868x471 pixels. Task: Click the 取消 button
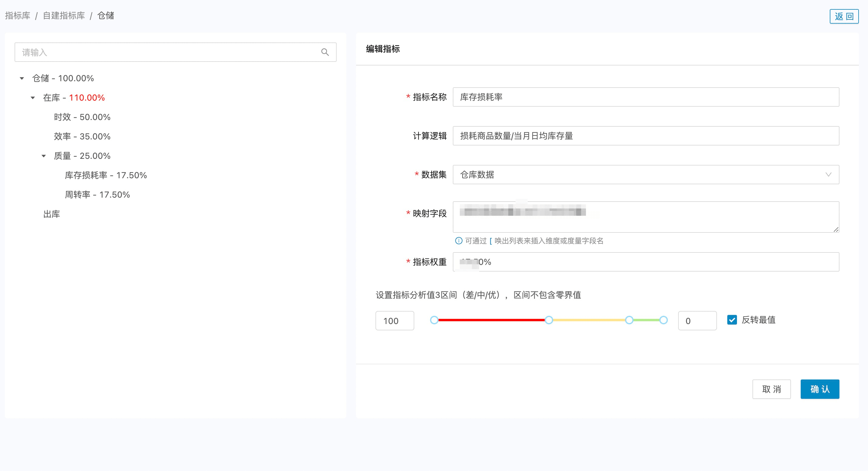(x=771, y=389)
